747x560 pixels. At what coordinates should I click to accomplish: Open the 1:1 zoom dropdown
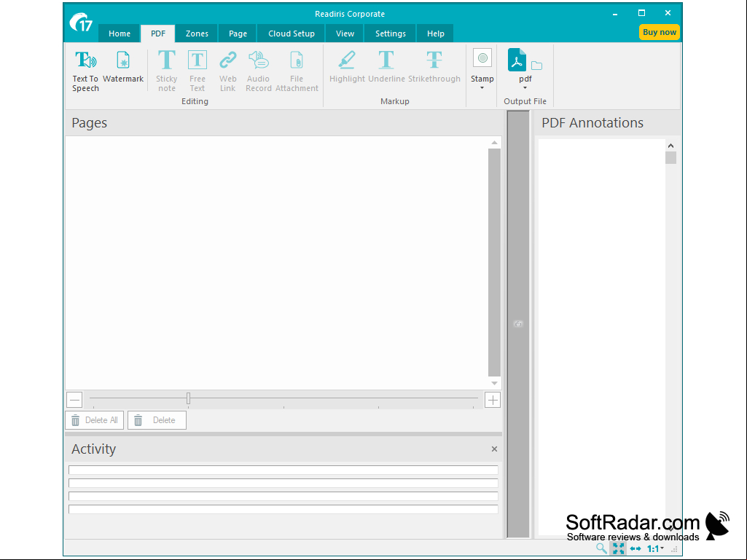655,548
